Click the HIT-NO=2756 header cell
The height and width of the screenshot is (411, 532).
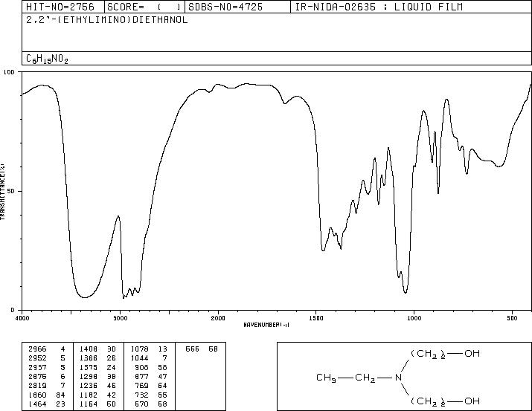tap(63, 7)
